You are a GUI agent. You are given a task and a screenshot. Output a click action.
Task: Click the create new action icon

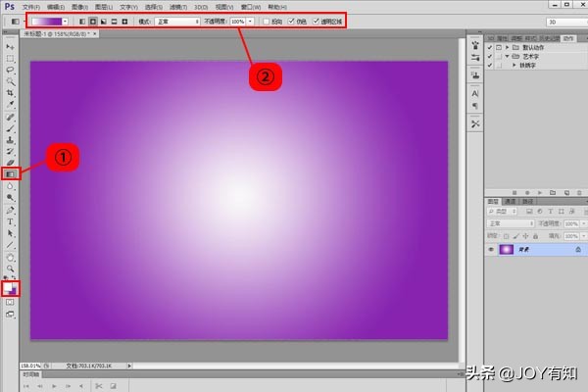click(566, 192)
